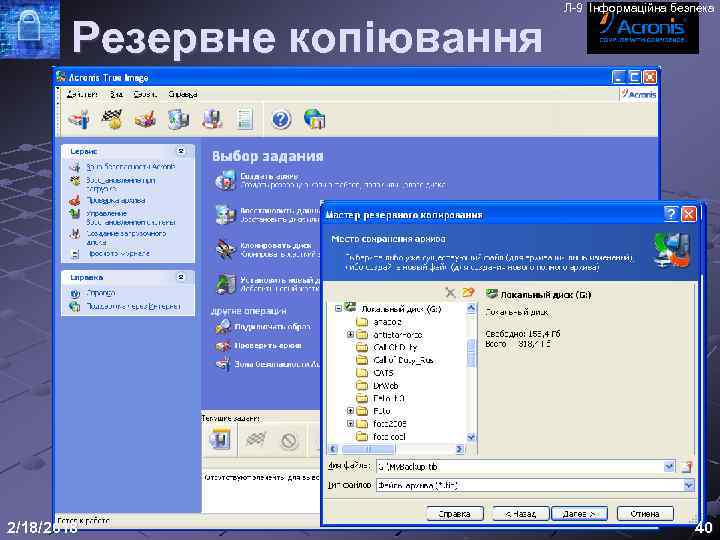Expand the foto2009 folder node
Image resolution: width=720 pixels, height=540 pixels.
coord(350,423)
